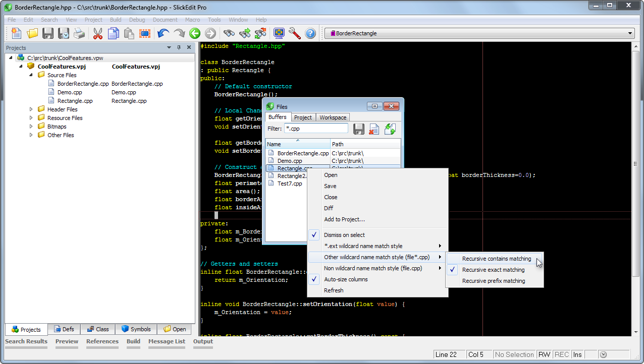Image resolution: width=644 pixels, height=364 pixels.
Task: Expand the Header Files folder
Action: pos(31,109)
